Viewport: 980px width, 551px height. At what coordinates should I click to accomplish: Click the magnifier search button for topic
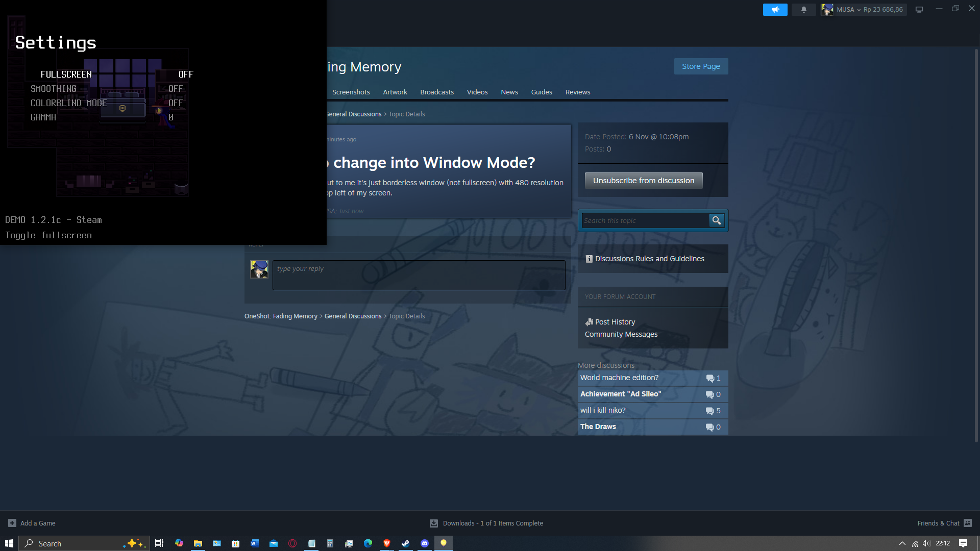point(717,220)
